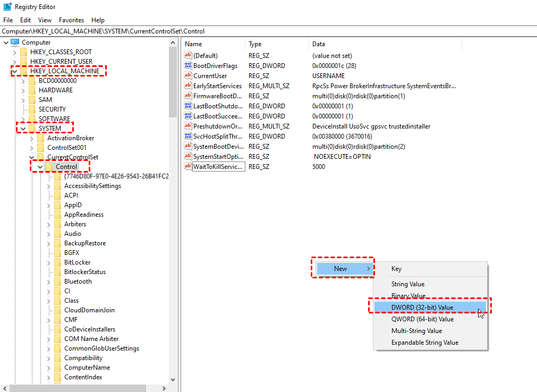Sort values by the Name column header
This screenshot has height=392, width=537.
214,44
